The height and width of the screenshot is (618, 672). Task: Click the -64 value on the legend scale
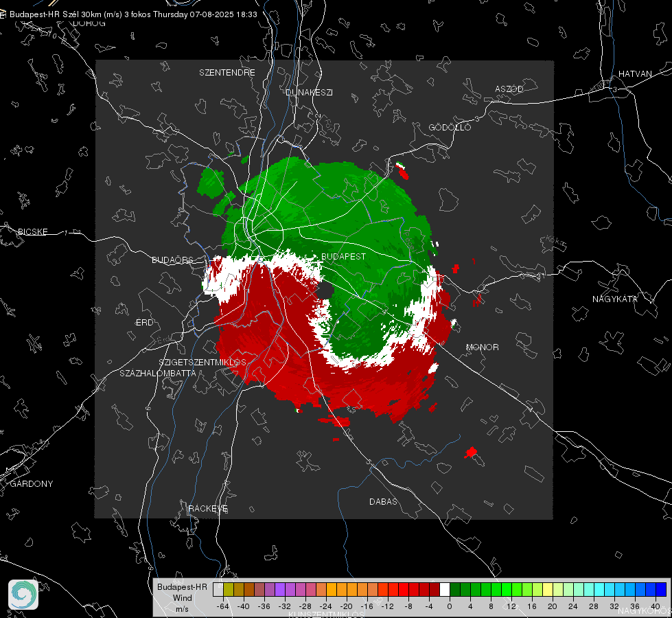(223, 606)
